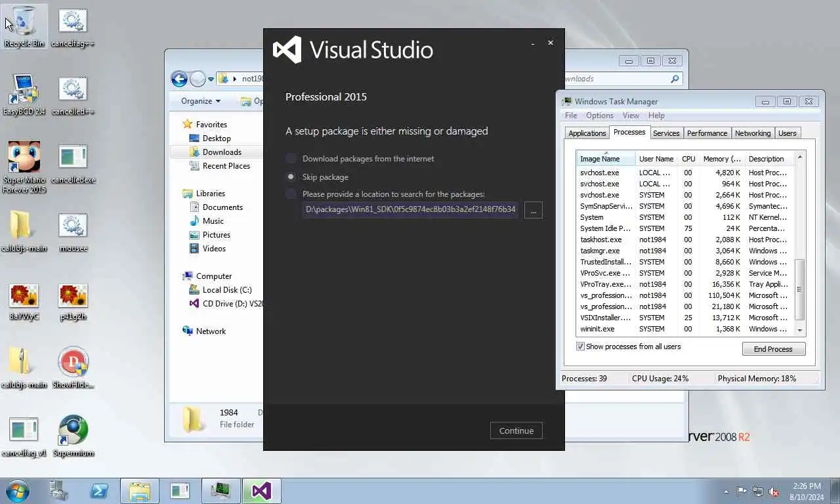Open Server Manager from the taskbar
840x504 pixels.
tap(59, 491)
